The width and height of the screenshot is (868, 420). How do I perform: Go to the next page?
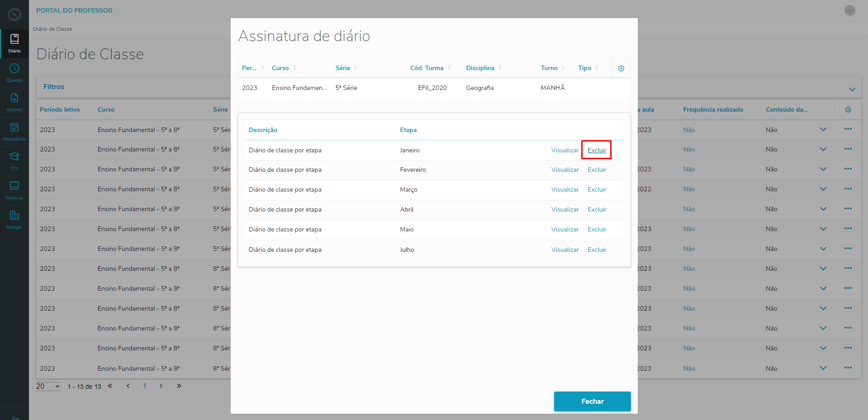click(x=161, y=386)
